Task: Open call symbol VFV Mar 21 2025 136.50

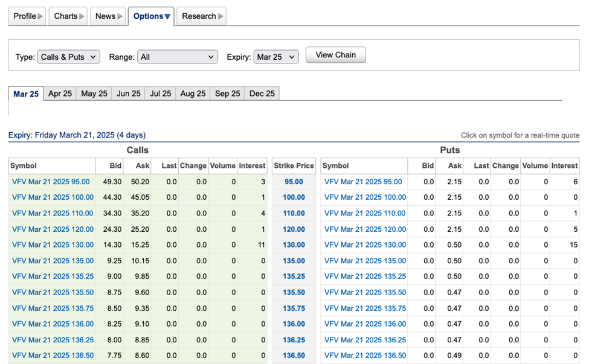Action: [53, 356]
